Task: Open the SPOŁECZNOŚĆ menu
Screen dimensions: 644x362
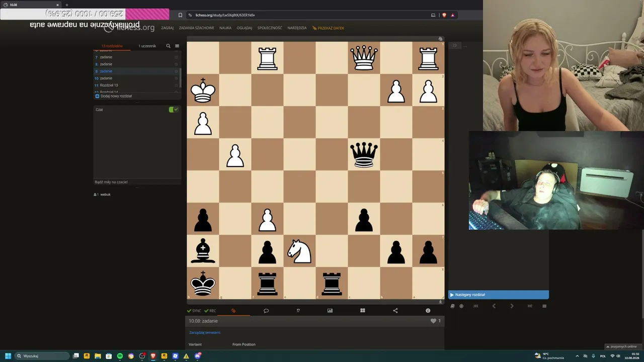Action: click(270, 28)
